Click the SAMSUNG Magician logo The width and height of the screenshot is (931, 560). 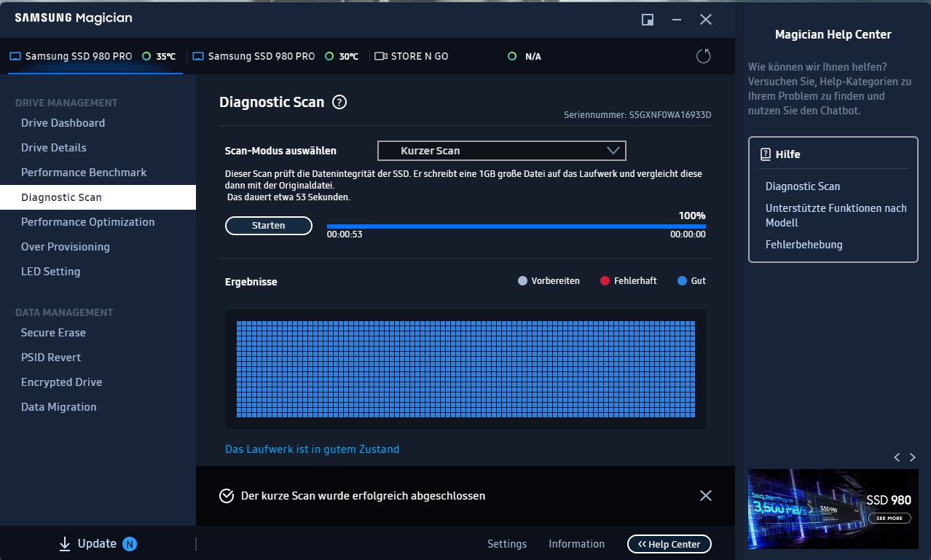pyautogui.click(x=74, y=18)
